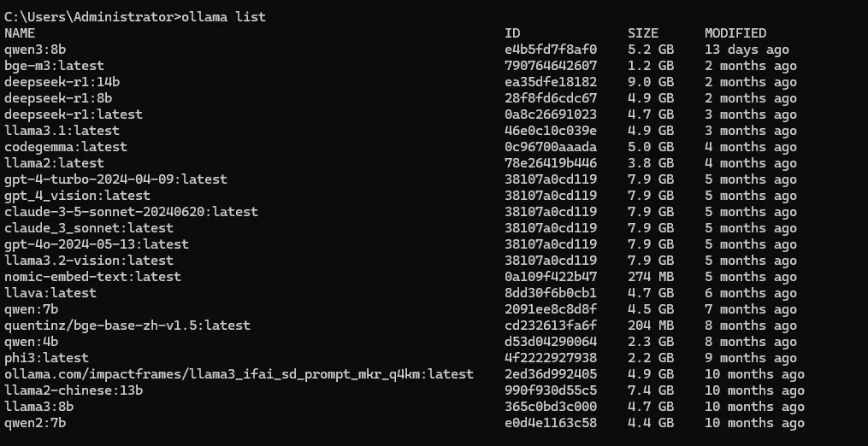The image size is (868, 446).
Task: Click the bge-m3:latest model entry
Action: click(x=54, y=66)
